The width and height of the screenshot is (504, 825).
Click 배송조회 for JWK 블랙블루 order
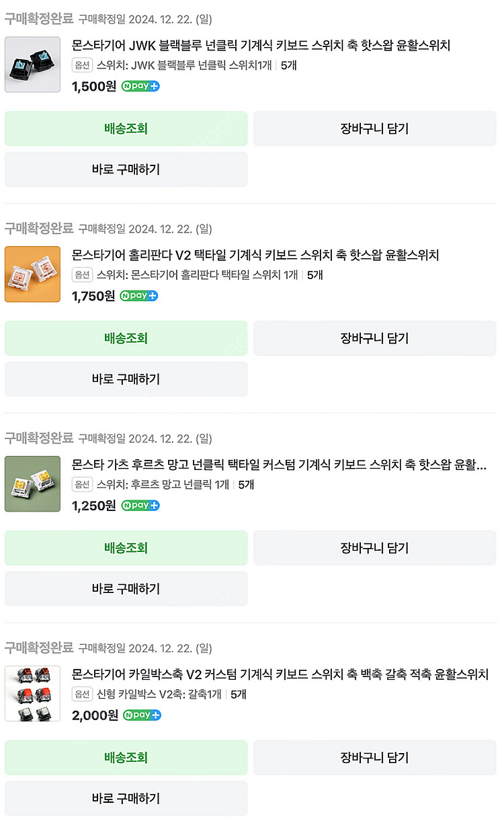[126, 128]
